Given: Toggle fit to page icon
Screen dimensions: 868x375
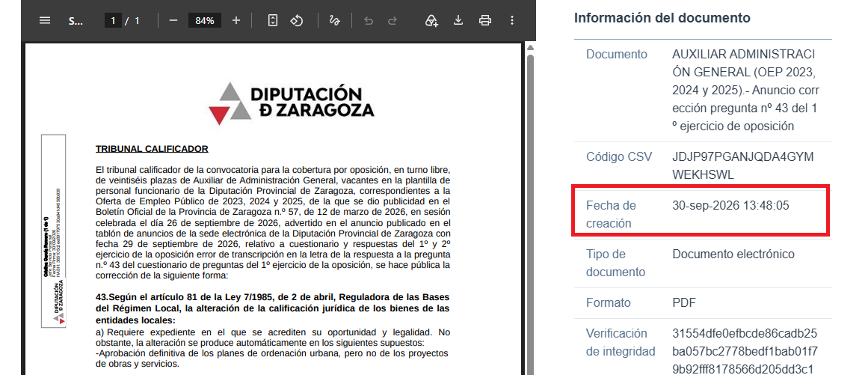Looking at the screenshot, I should click(272, 20).
